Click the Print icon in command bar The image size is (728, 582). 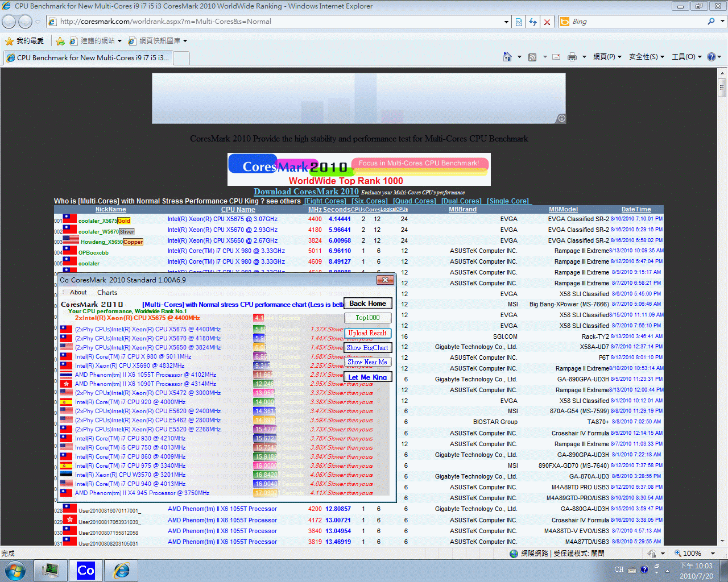572,57
